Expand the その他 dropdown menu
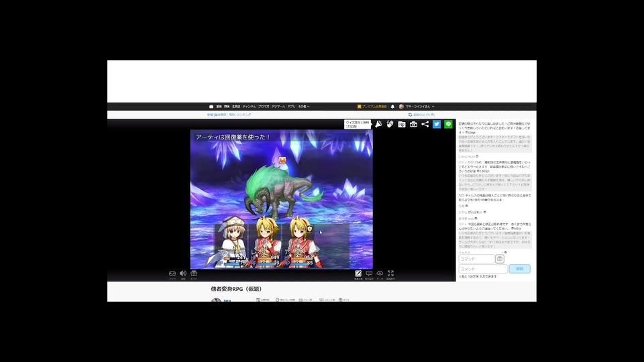The height and width of the screenshot is (362, 644). point(303,107)
